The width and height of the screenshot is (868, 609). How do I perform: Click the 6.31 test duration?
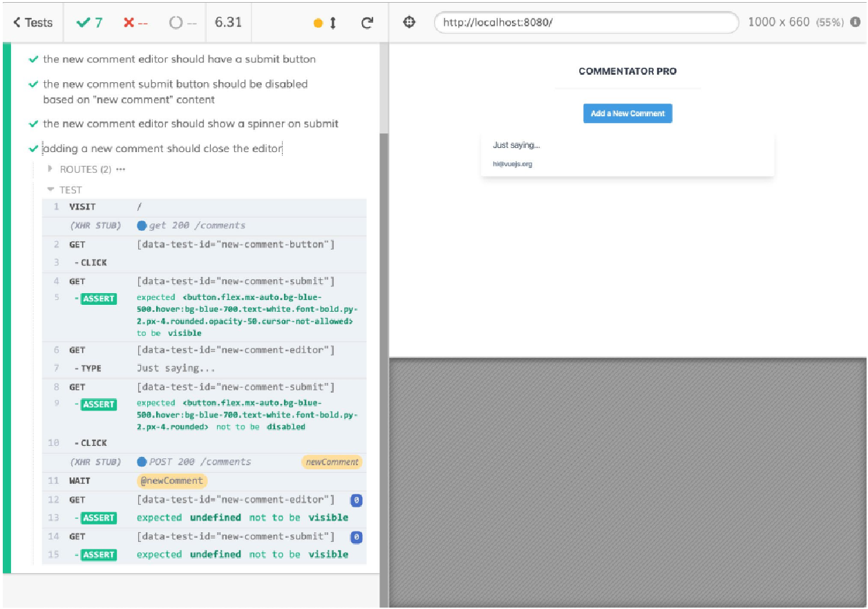228,22
